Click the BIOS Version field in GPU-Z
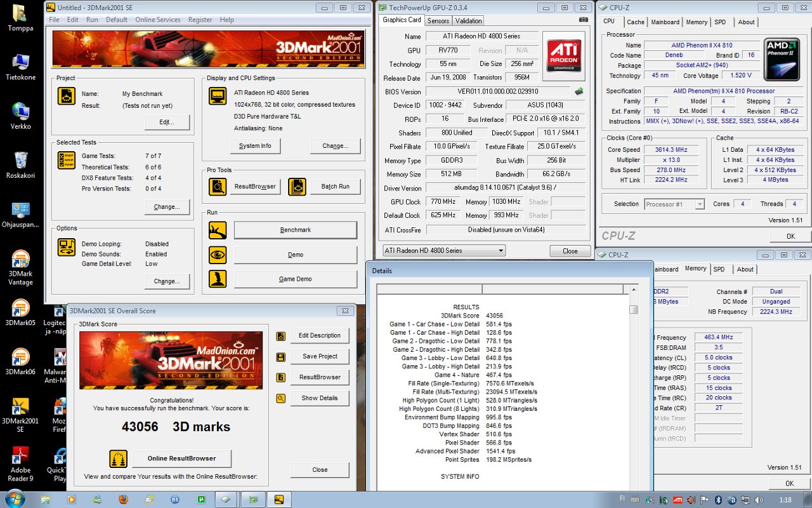Screen dimensions: 812x508 [x=498, y=91]
